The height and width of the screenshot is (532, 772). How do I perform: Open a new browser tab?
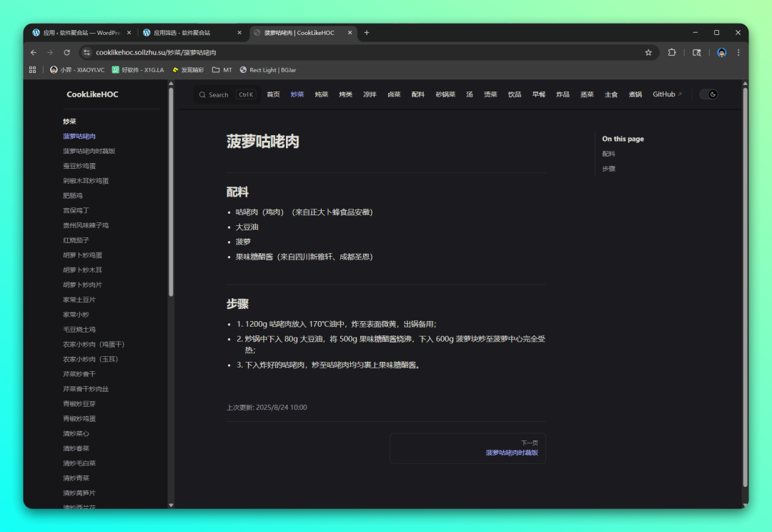point(367,33)
